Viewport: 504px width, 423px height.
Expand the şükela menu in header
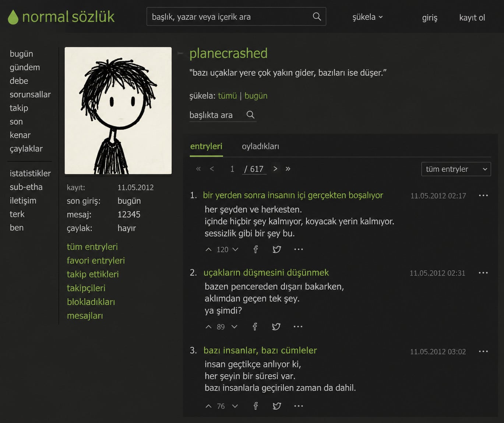click(367, 17)
